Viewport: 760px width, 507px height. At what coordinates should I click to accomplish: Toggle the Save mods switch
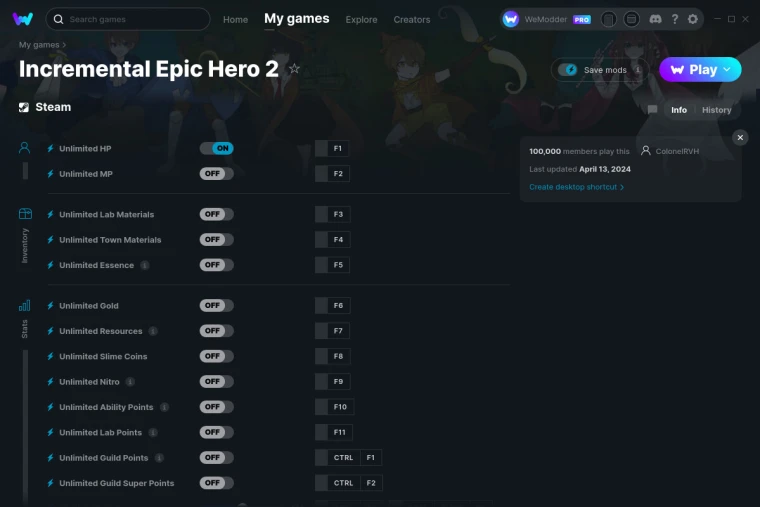pyautogui.click(x=568, y=70)
